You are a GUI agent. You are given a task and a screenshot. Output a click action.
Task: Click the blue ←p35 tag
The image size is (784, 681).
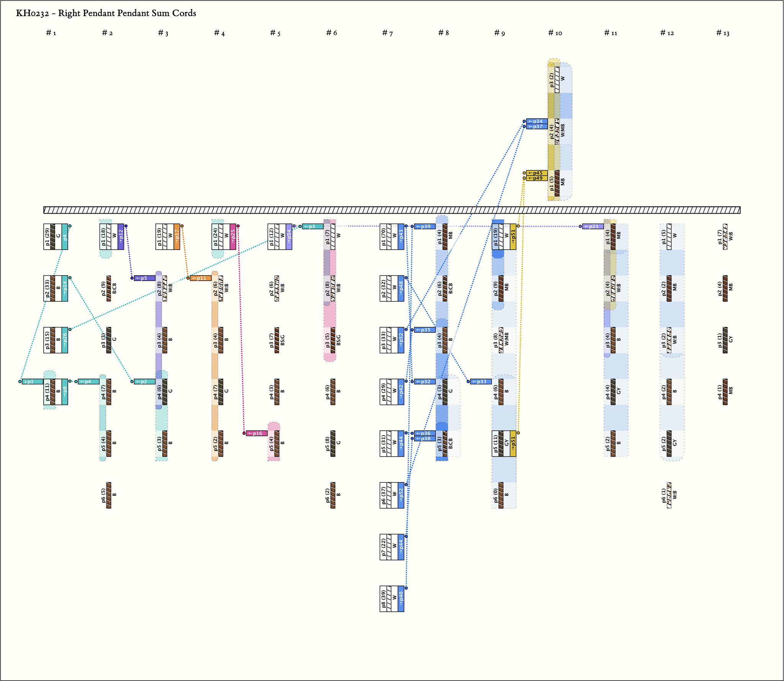pyautogui.click(x=425, y=330)
